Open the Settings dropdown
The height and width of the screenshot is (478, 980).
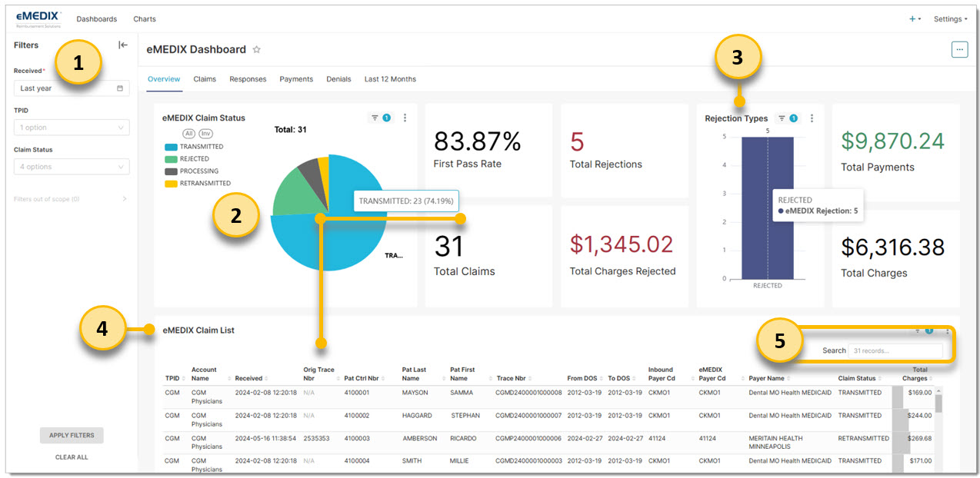[x=950, y=19]
